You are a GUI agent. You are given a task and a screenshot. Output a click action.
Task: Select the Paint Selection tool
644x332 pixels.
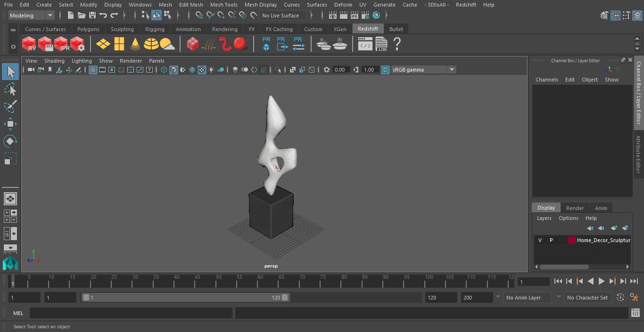[x=10, y=106]
